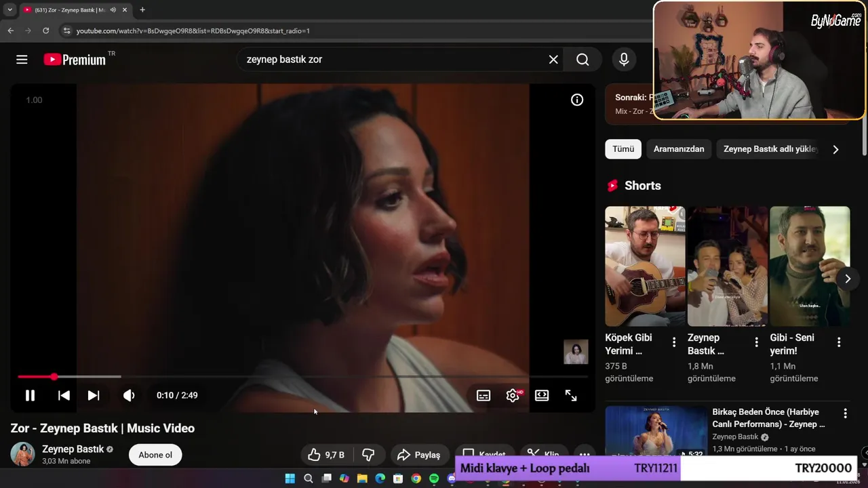Open options for Birkaç Beden Önce video

[845, 413]
